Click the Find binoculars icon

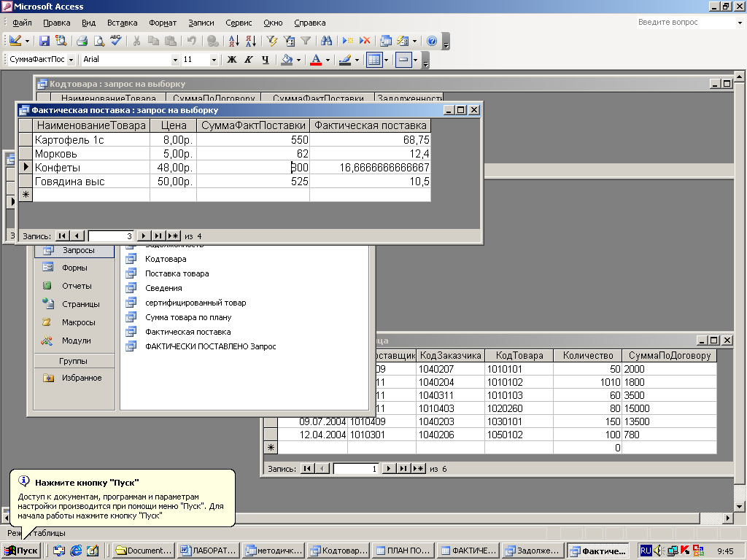pos(326,41)
